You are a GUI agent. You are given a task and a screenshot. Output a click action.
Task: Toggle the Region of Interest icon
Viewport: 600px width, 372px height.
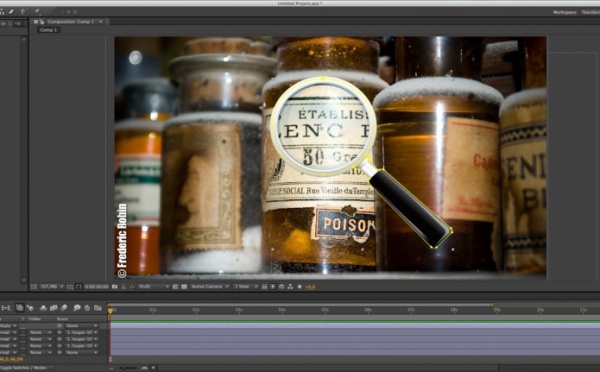click(x=176, y=287)
